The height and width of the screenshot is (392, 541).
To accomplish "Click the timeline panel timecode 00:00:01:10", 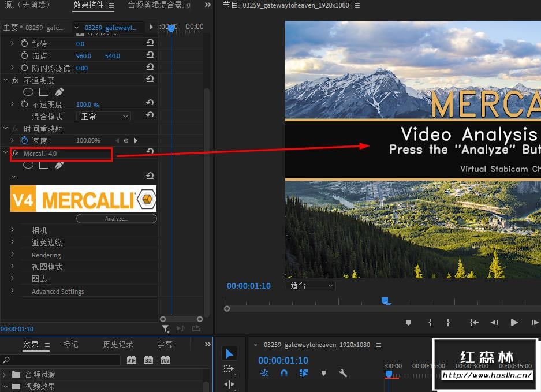I will coord(283,360).
